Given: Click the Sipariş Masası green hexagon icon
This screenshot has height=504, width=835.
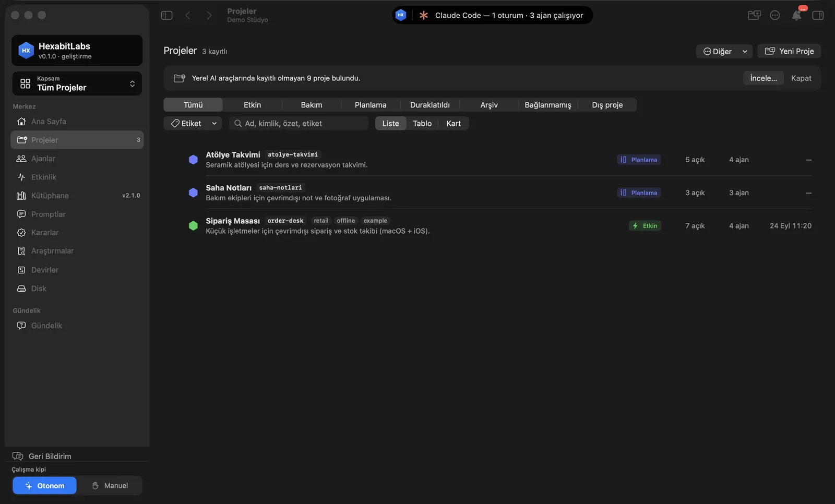Looking at the screenshot, I should pyautogui.click(x=193, y=226).
